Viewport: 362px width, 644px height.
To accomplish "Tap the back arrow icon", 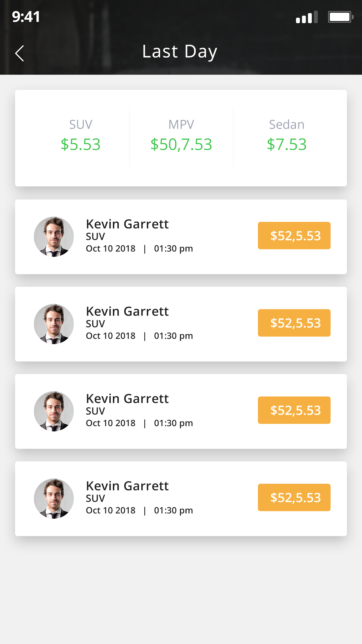I will click(20, 53).
